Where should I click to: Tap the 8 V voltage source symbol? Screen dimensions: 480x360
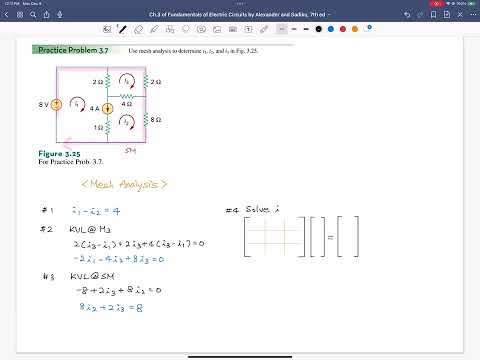[56, 105]
